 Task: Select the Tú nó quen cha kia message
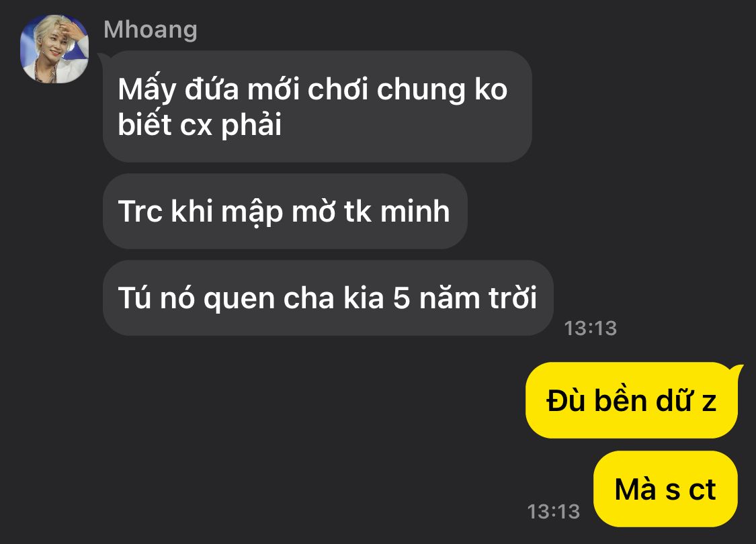coord(328,298)
